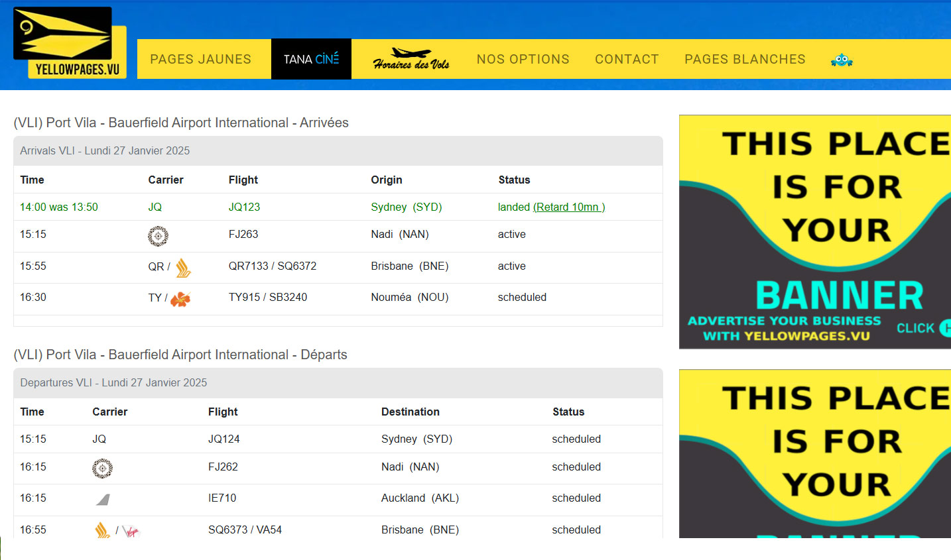Click Aircalin hibiscus logo in TY915 row

[x=180, y=299]
